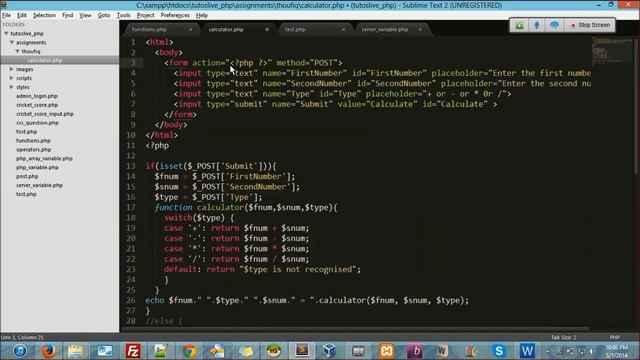The image size is (640, 360).
Task: Expand the styles folder
Action: coord(11,87)
